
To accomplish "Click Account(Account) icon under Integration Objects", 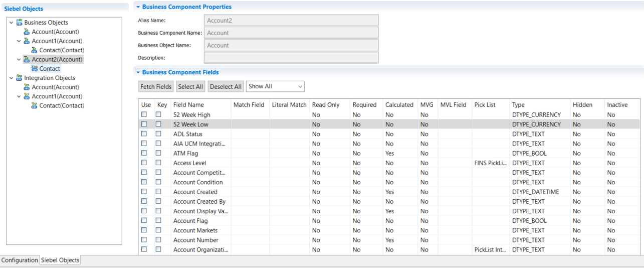I will pyautogui.click(x=27, y=87).
